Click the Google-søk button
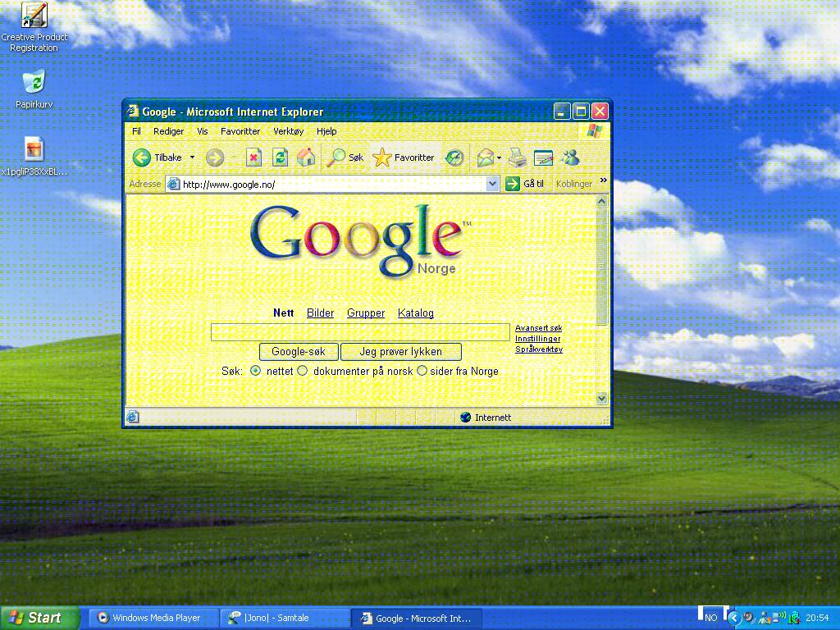Screen dimensions: 840x630 (299, 351)
